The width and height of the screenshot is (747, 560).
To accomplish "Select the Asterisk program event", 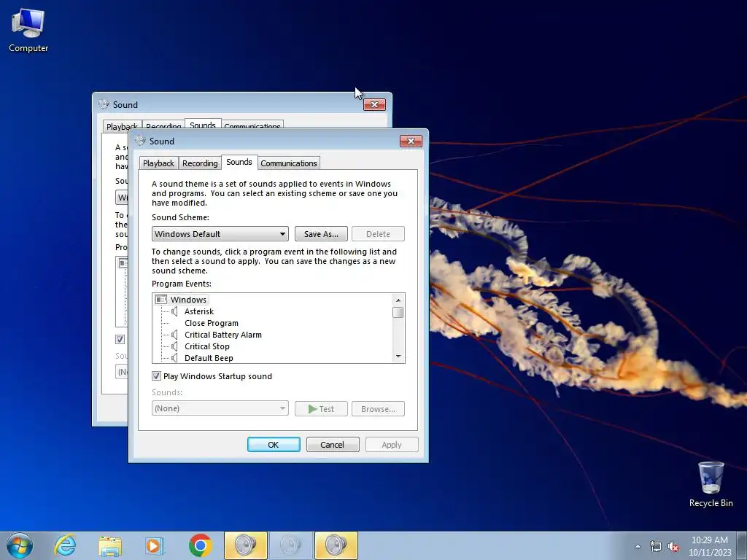I will (x=199, y=311).
